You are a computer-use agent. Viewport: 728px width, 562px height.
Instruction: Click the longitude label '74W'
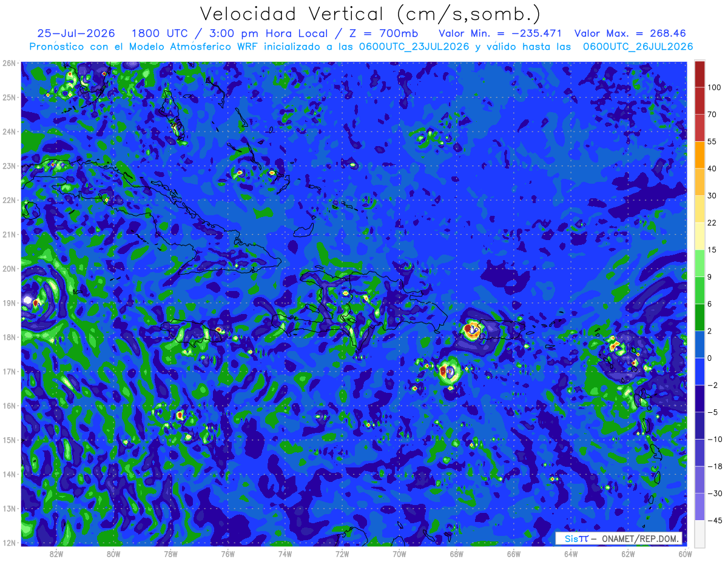pos(285,554)
